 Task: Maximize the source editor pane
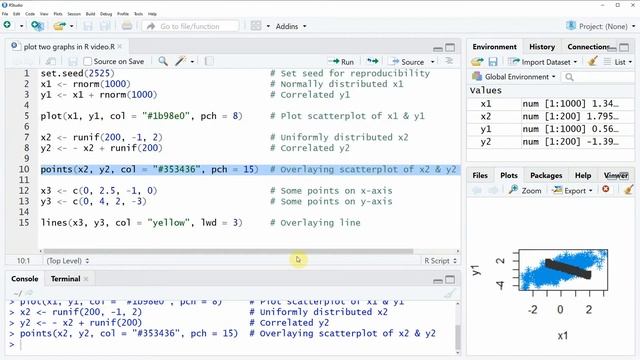(x=450, y=48)
